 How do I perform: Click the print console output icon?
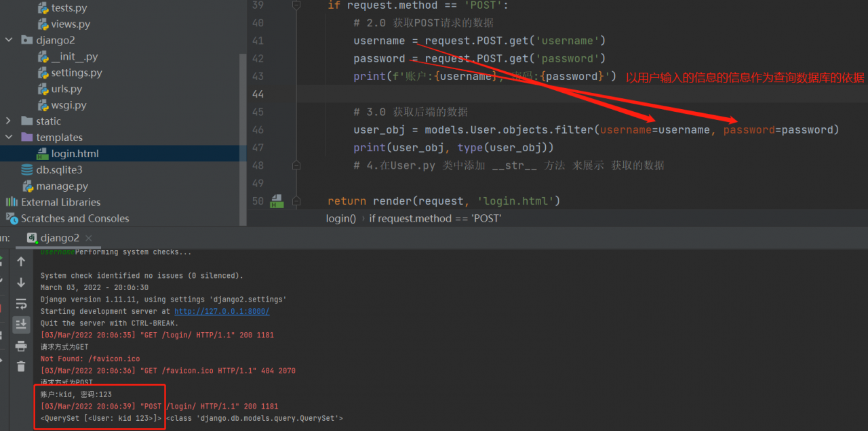(x=21, y=346)
